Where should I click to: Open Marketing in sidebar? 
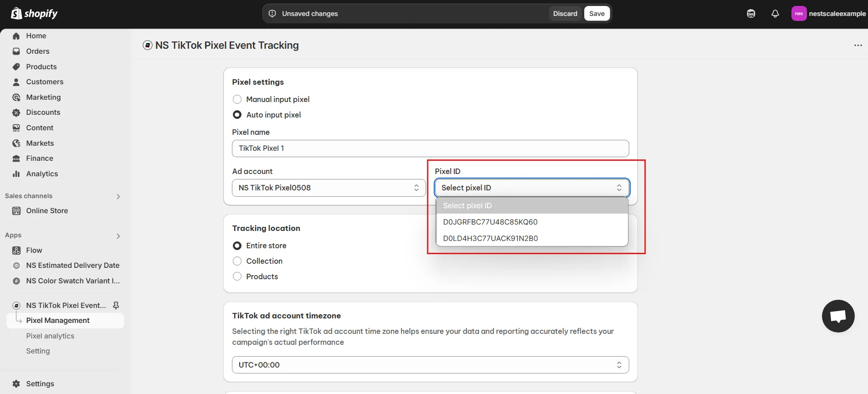click(x=43, y=97)
